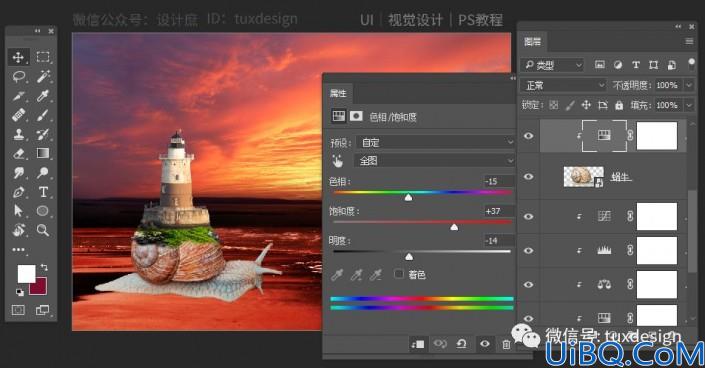Image resolution: width=705 pixels, height=368 pixels.
Task: Select the Gradient tool
Action: pos(43,153)
